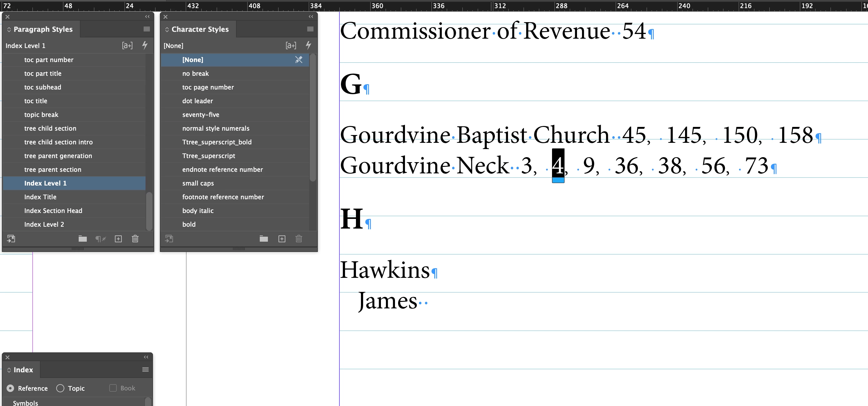Collapse Character Styles panel with double arrows

pyautogui.click(x=311, y=17)
